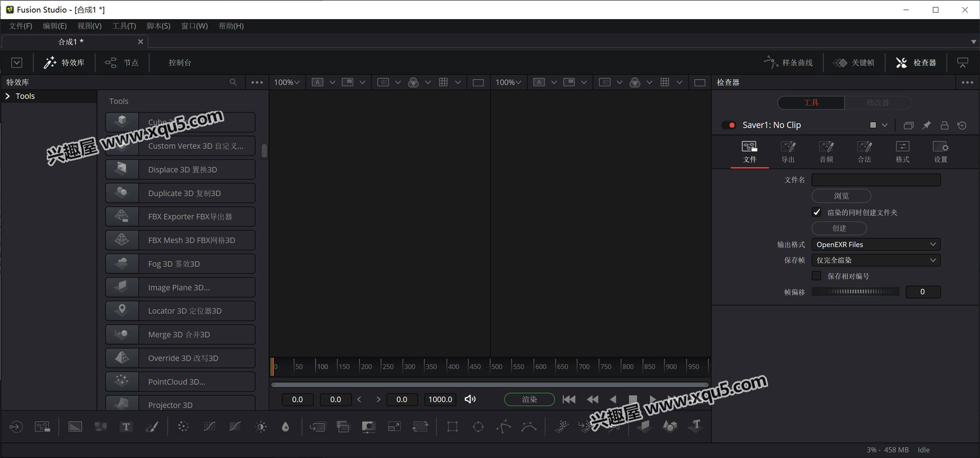The width and height of the screenshot is (980, 458).
Task: Disable Saver1 with its red enable toggle
Action: [x=729, y=125]
